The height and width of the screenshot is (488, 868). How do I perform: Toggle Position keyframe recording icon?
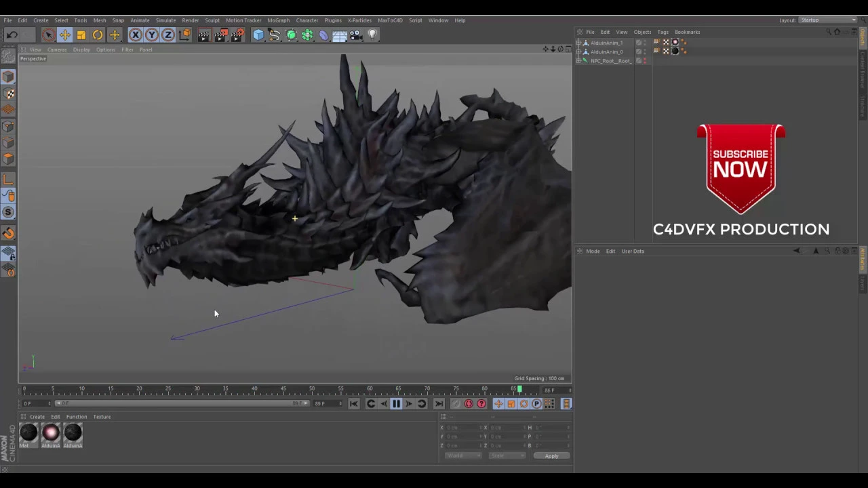(x=498, y=404)
